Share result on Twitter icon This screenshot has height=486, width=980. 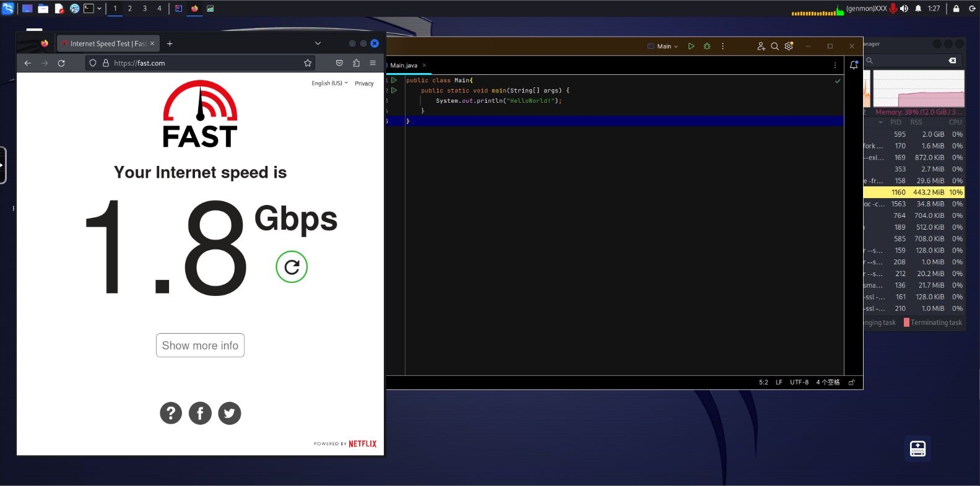pyautogui.click(x=230, y=413)
